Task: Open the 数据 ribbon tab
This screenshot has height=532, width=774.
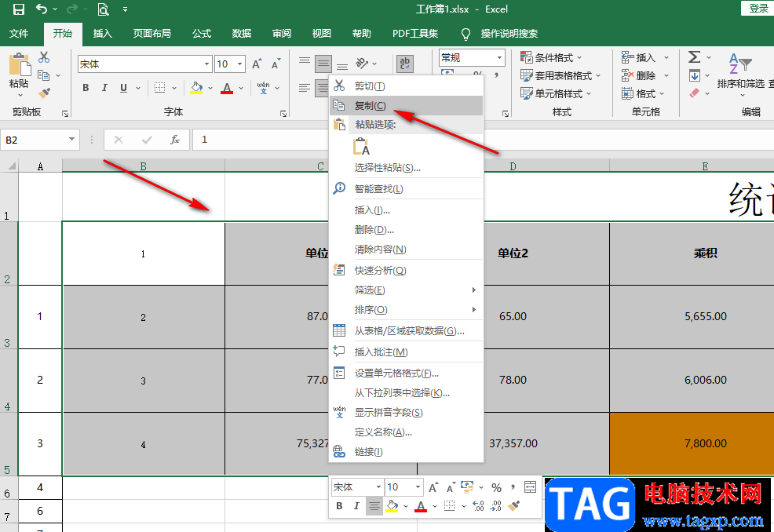Action: click(242, 34)
